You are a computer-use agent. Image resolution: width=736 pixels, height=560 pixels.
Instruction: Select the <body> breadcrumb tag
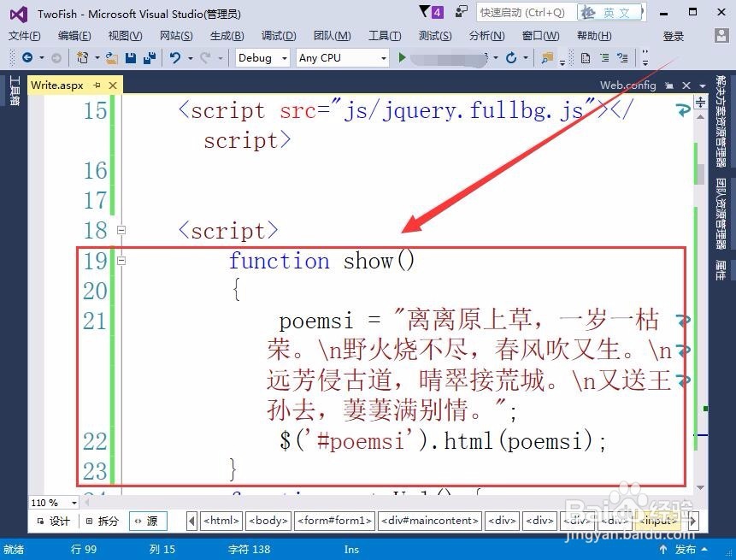click(x=268, y=521)
